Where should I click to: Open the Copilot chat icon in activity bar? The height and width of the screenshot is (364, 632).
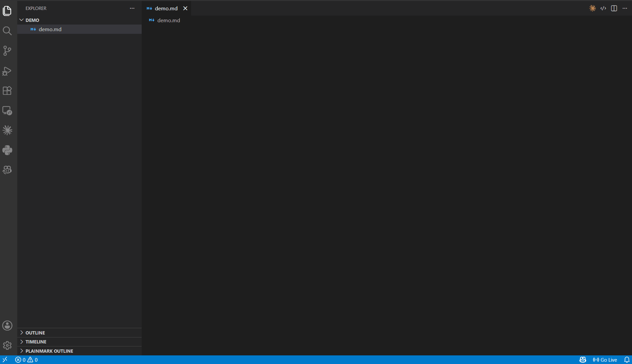tap(7, 170)
